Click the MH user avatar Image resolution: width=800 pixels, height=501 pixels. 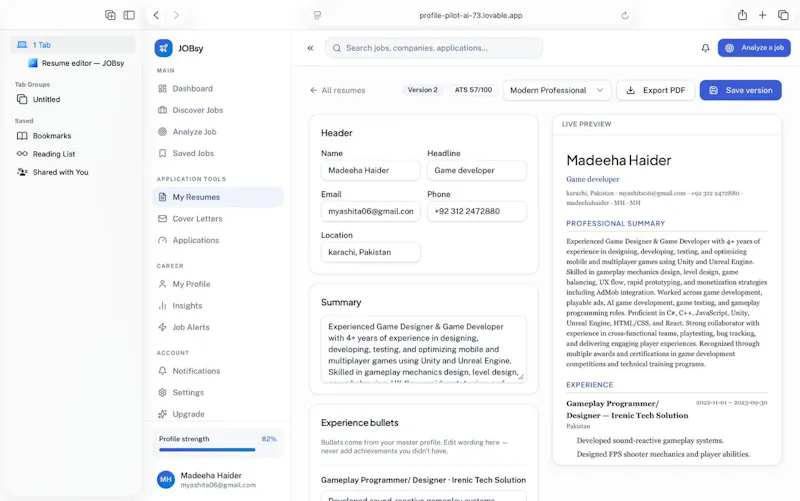(166, 480)
